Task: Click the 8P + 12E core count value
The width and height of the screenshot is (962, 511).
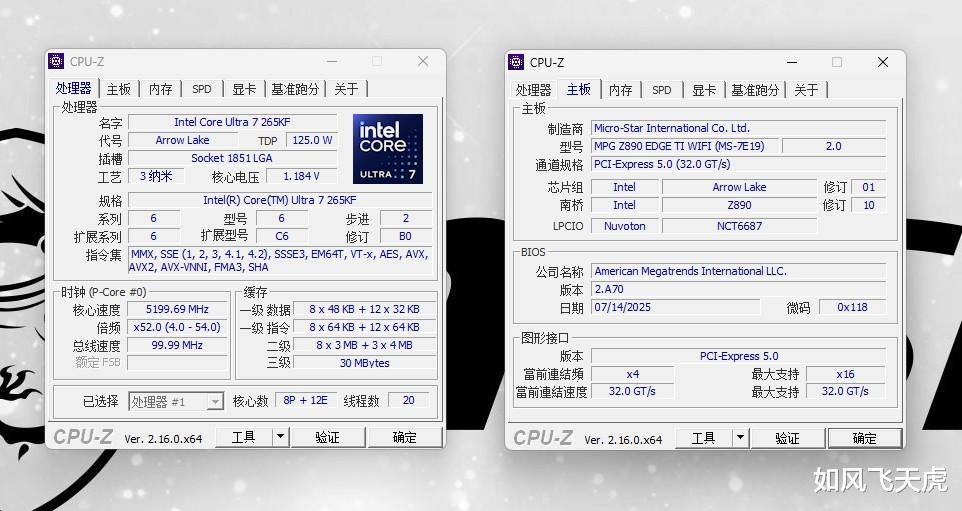Action: (306, 401)
